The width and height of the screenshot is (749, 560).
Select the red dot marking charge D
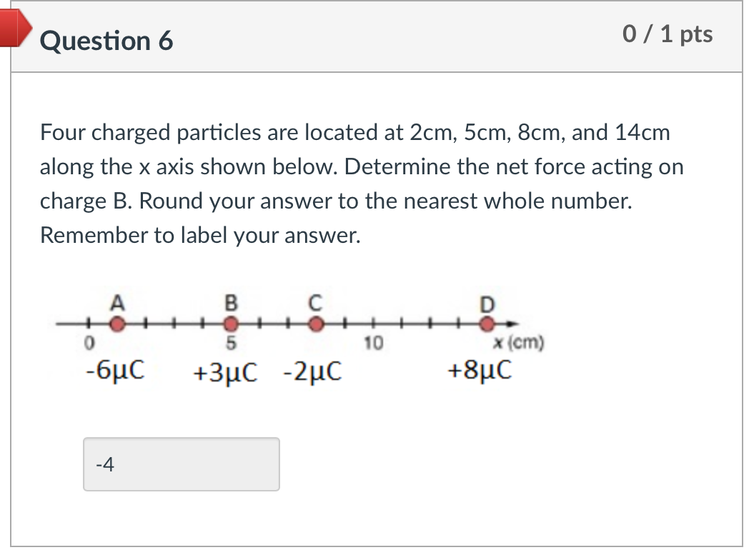click(x=487, y=324)
